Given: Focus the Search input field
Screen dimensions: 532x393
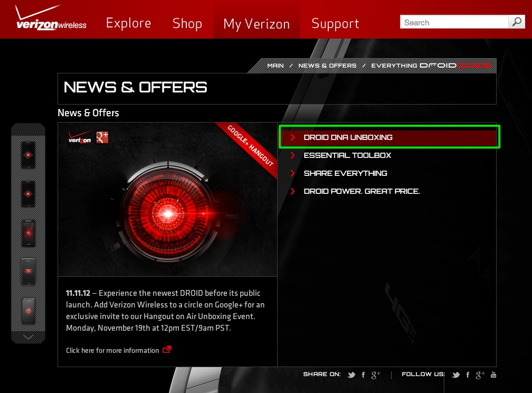Looking at the screenshot, I should coord(454,22).
